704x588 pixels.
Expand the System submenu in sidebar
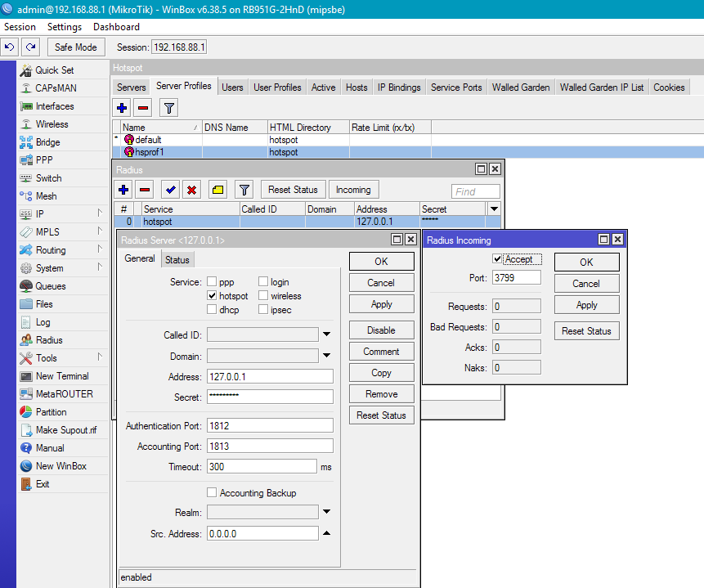(100, 267)
